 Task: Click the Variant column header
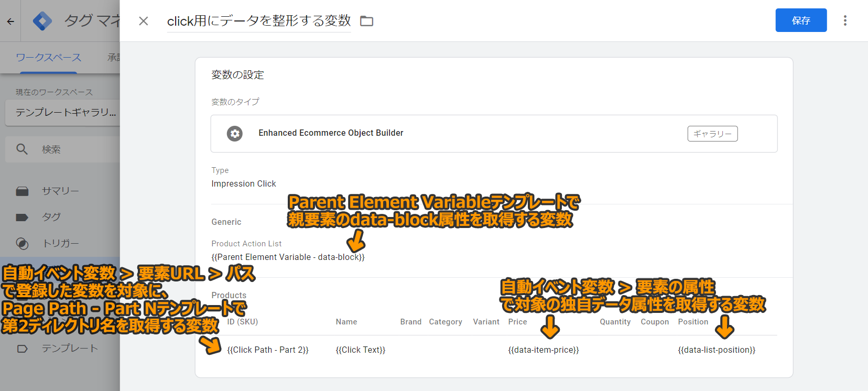click(x=486, y=322)
